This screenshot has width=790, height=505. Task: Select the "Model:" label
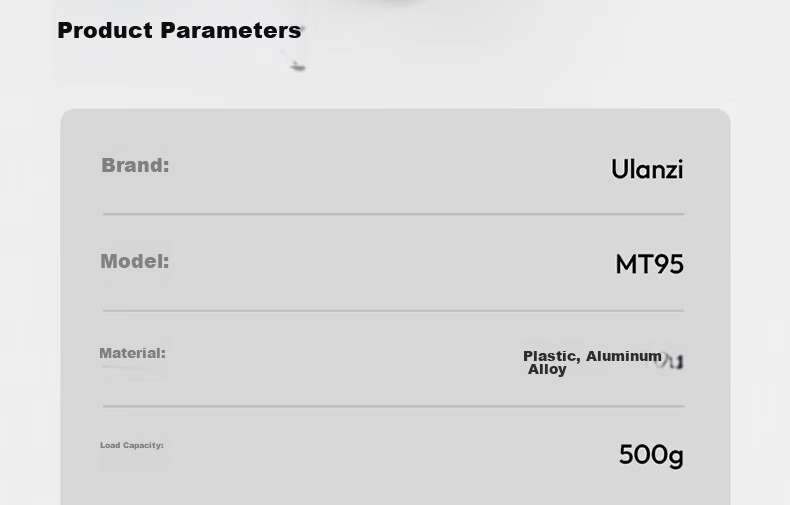tap(135, 261)
